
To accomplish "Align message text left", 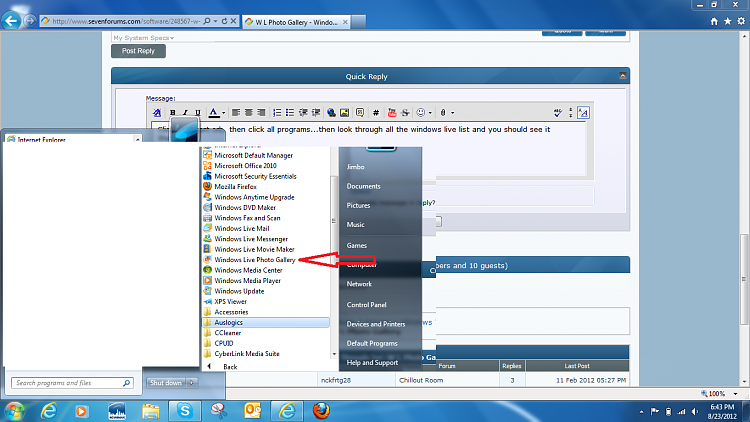I will point(236,112).
